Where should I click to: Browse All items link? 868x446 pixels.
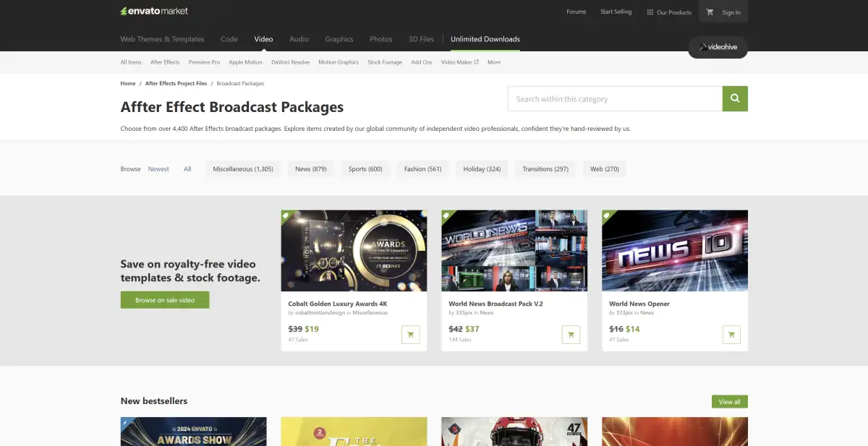click(x=187, y=169)
